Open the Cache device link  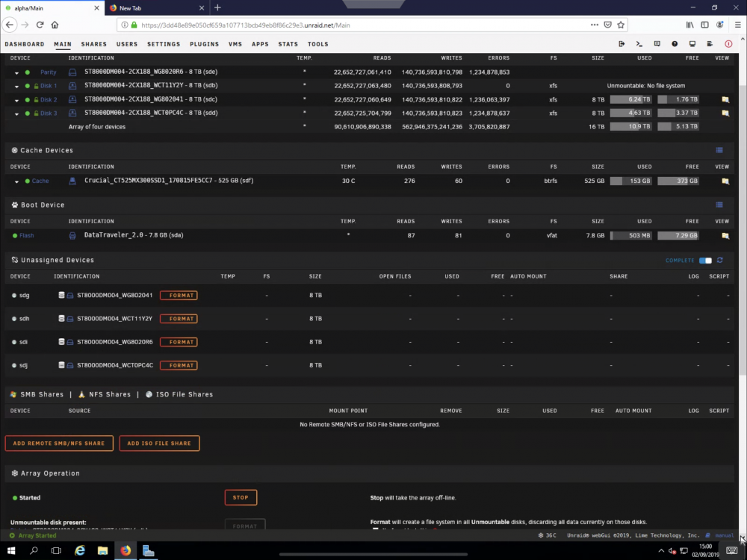point(40,181)
